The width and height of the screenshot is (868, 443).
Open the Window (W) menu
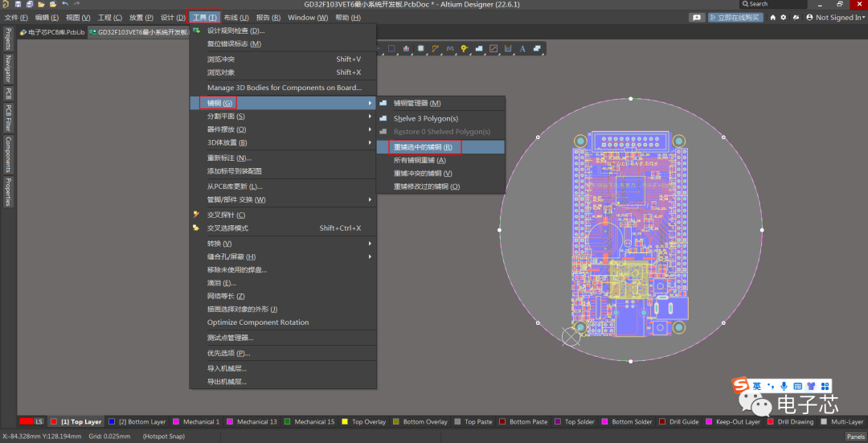(x=308, y=18)
